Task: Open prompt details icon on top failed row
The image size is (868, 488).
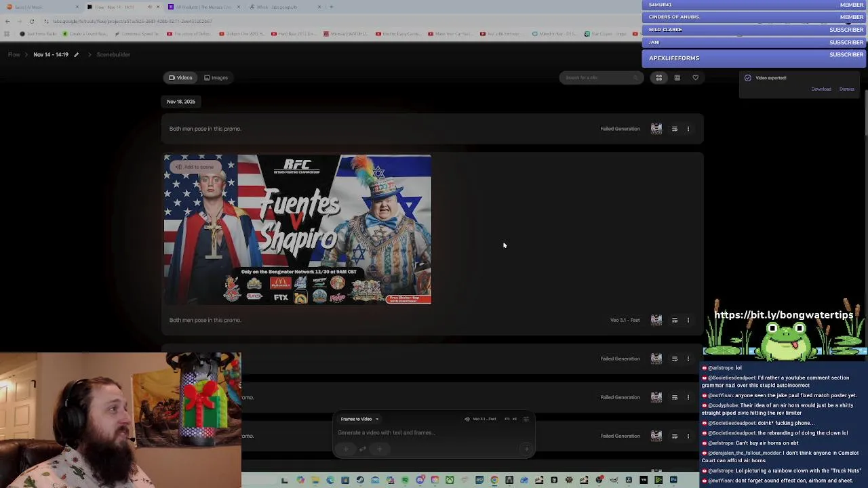Action: [x=674, y=129]
